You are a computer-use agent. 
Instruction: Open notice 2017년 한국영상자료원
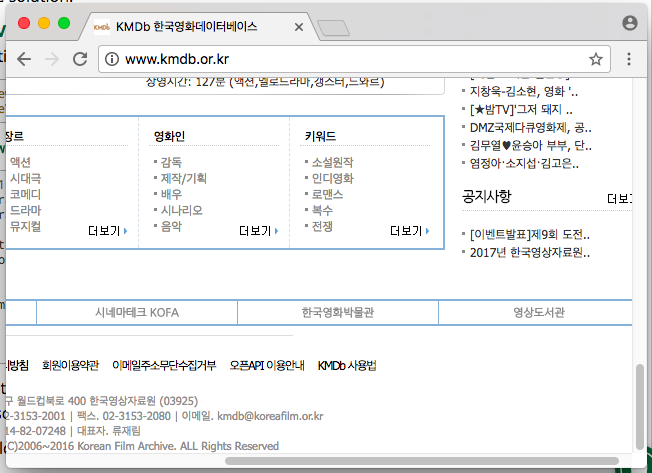(530, 253)
